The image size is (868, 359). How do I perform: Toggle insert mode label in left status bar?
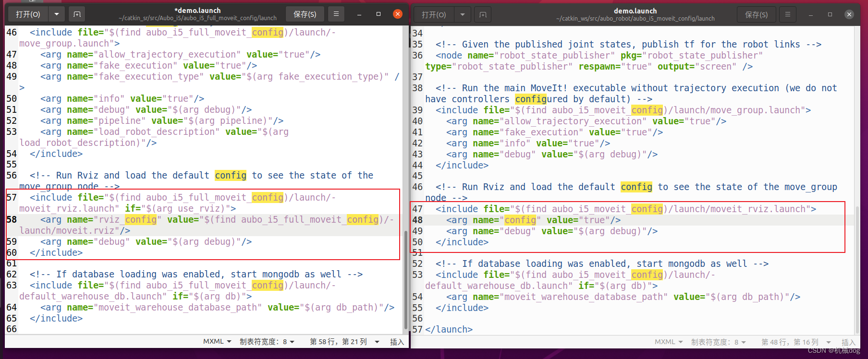(397, 342)
